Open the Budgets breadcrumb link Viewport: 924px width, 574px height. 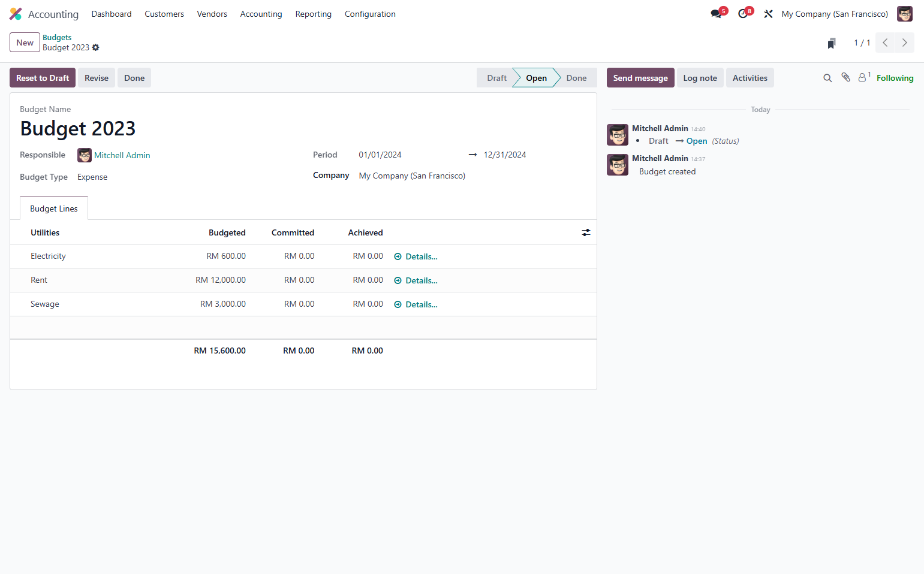(x=57, y=37)
